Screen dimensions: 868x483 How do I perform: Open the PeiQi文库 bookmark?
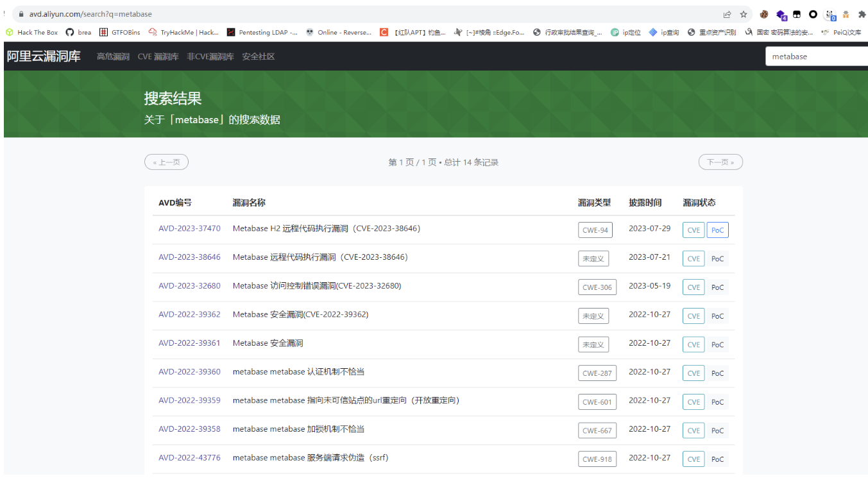click(841, 32)
